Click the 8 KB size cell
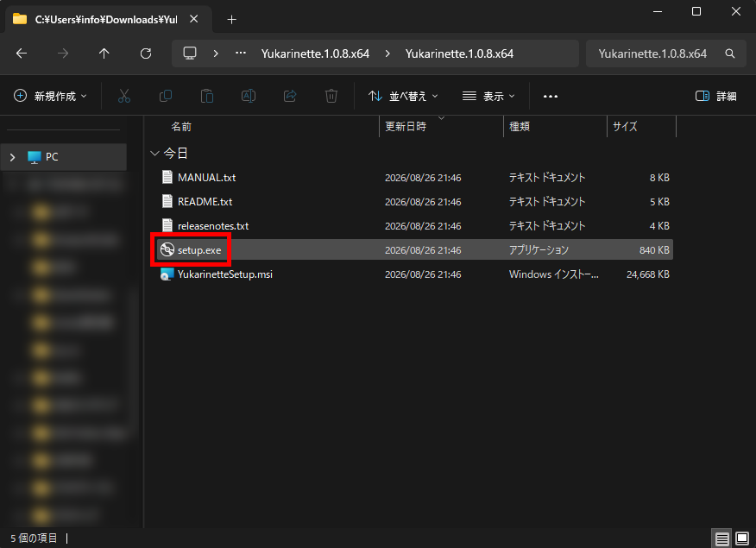756x548 pixels. (659, 178)
